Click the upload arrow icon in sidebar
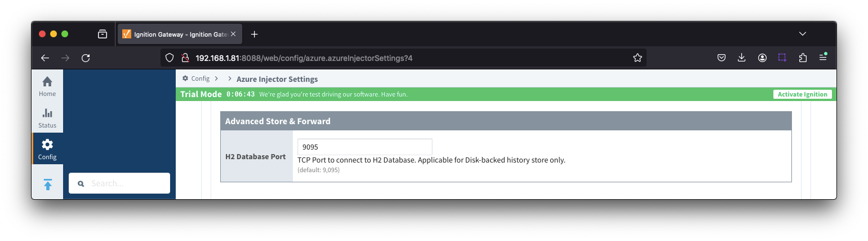 point(47,185)
